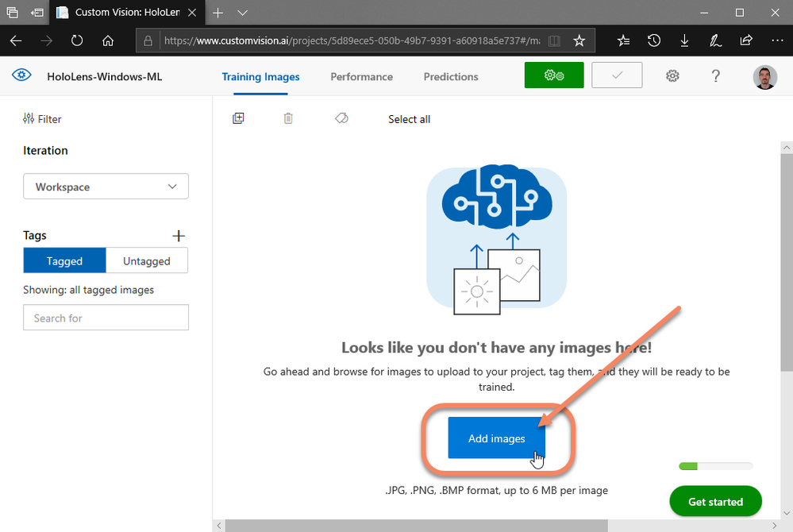Image resolution: width=793 pixels, height=532 pixels.
Task: Click the delete trash can icon
Action: (x=288, y=118)
